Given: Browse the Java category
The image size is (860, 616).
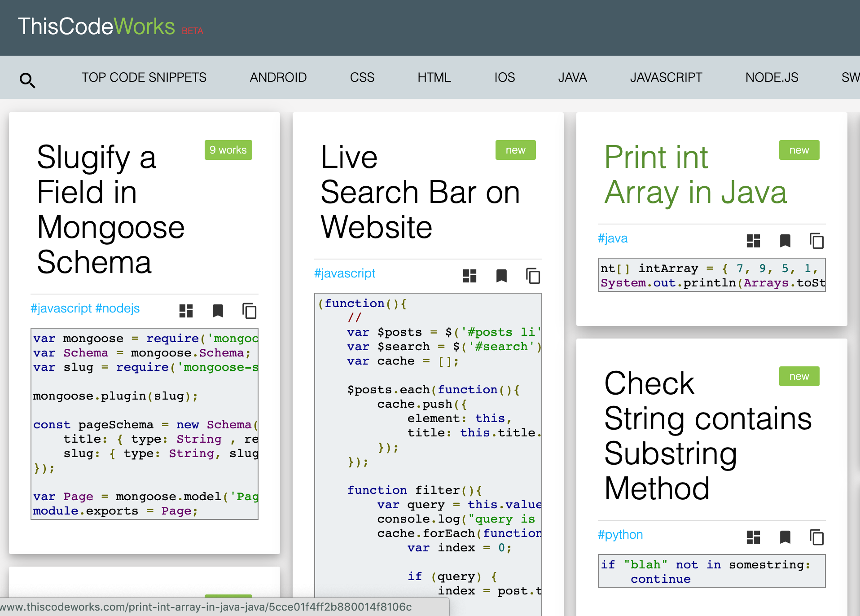Looking at the screenshot, I should (x=572, y=77).
